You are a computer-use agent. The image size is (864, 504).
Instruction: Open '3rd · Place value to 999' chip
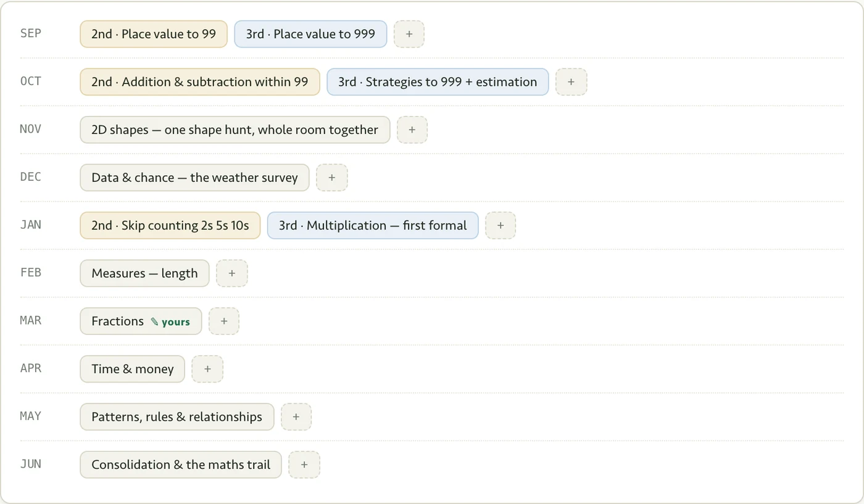tap(310, 34)
